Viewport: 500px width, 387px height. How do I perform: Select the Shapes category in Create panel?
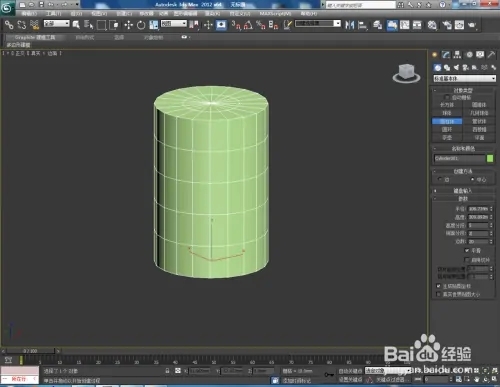tap(447, 68)
